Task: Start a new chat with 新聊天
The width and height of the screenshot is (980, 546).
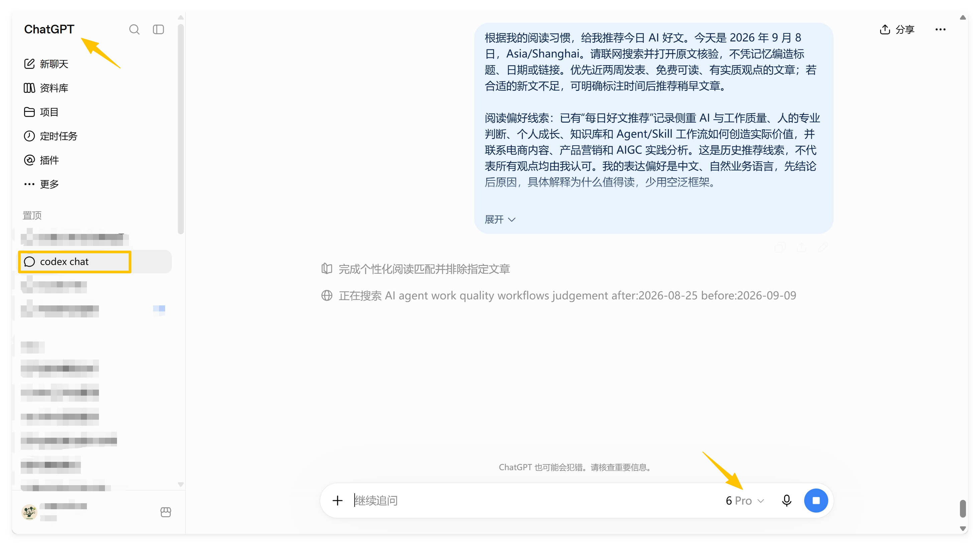Action: click(x=46, y=64)
